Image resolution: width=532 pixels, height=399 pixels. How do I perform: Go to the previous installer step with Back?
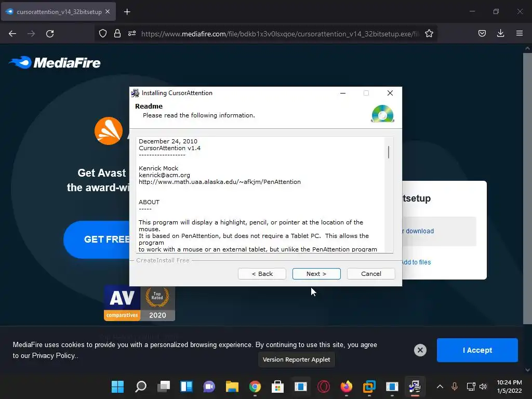coord(262,274)
